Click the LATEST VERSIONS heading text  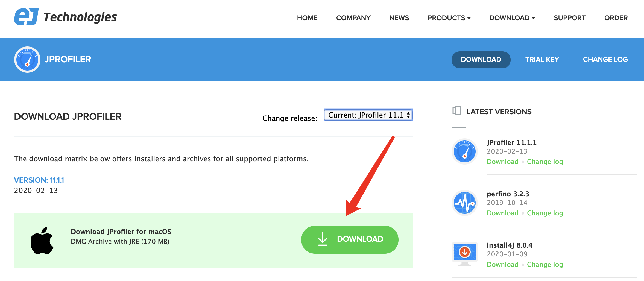(x=499, y=112)
